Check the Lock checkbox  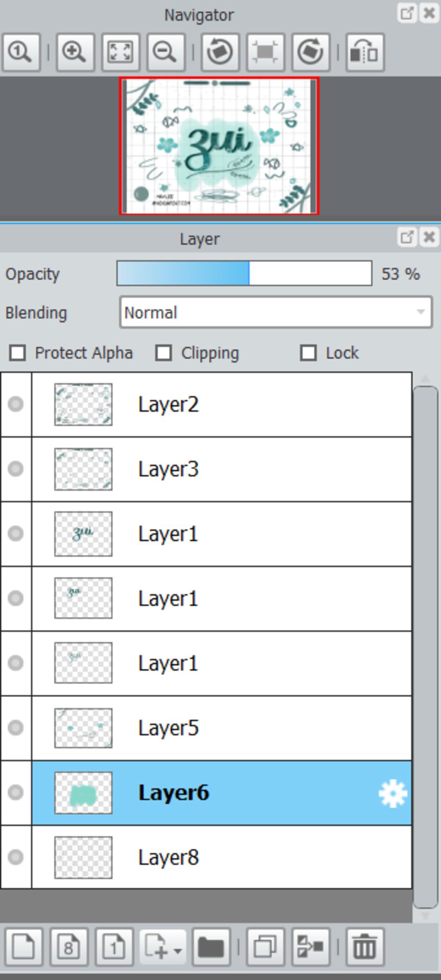(308, 353)
